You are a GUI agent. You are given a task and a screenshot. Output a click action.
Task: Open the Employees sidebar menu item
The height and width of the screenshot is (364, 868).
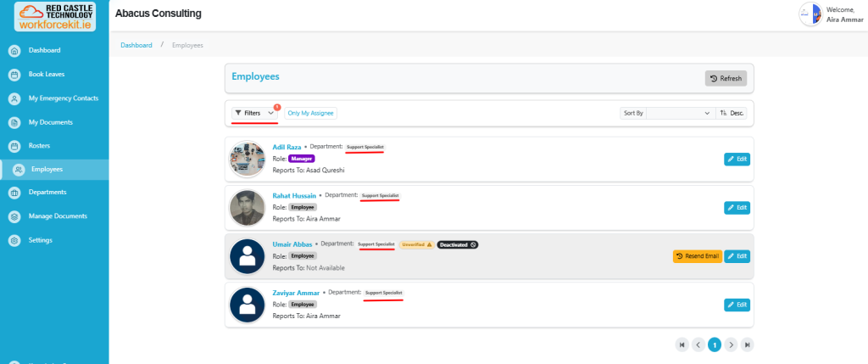pyautogui.click(x=47, y=169)
